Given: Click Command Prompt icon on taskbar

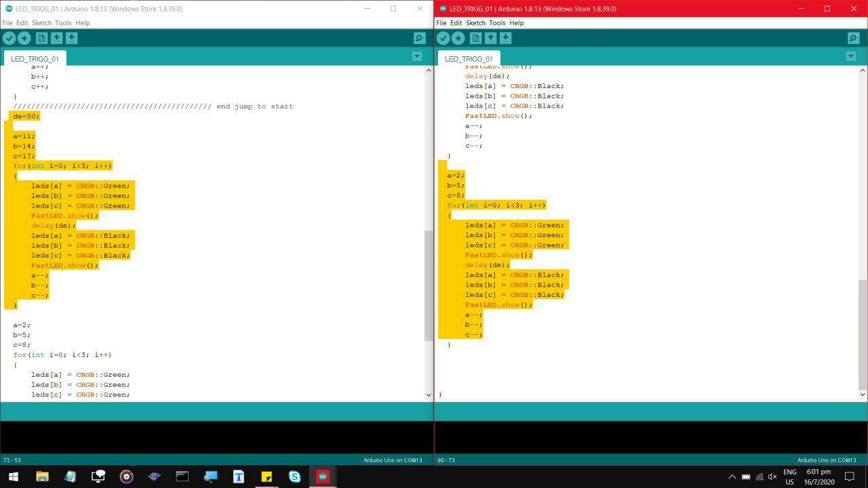Looking at the screenshot, I should [x=182, y=476].
